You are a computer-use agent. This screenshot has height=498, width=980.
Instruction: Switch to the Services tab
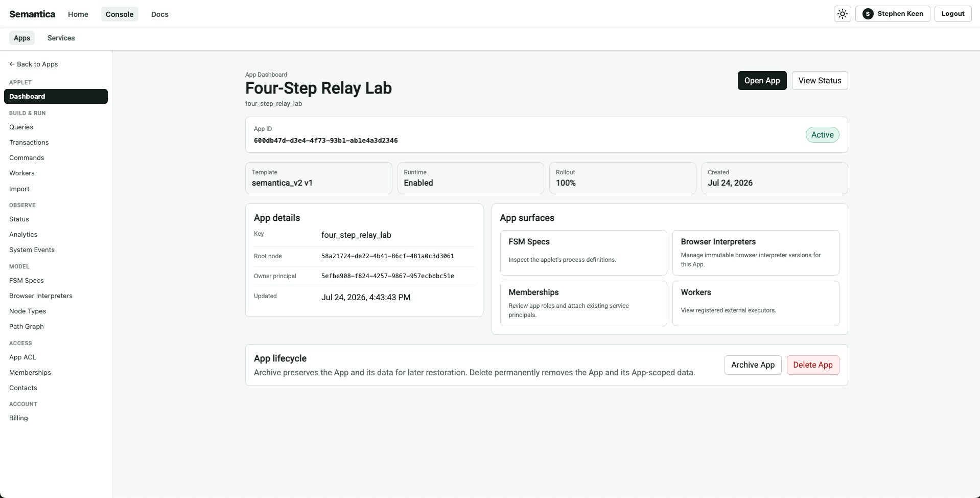coord(61,38)
